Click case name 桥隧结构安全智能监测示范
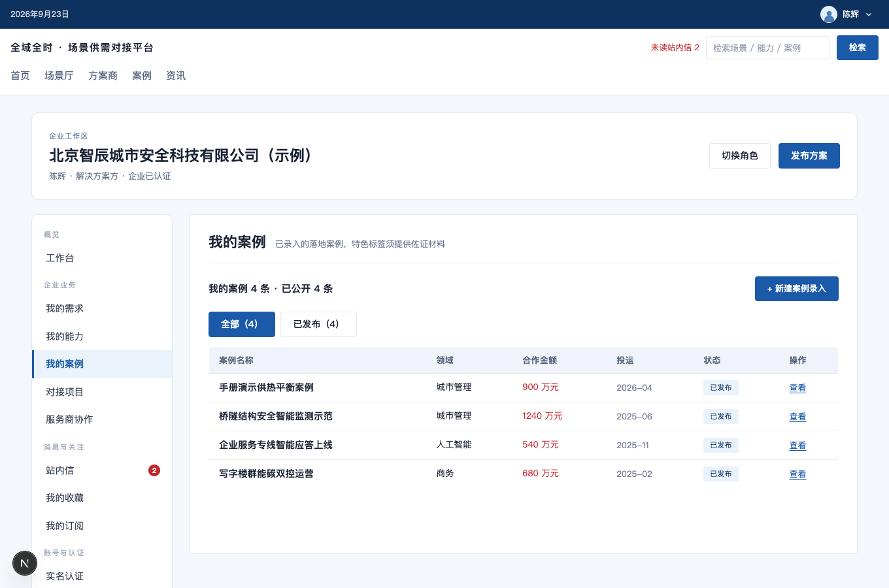Screen dimensions: 889x588 pyautogui.click(x=276, y=416)
